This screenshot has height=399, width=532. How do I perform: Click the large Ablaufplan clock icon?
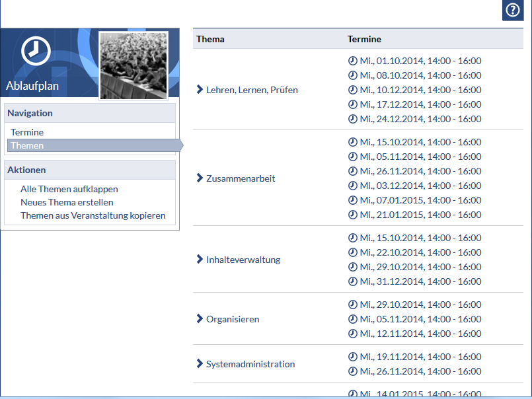[x=36, y=51]
